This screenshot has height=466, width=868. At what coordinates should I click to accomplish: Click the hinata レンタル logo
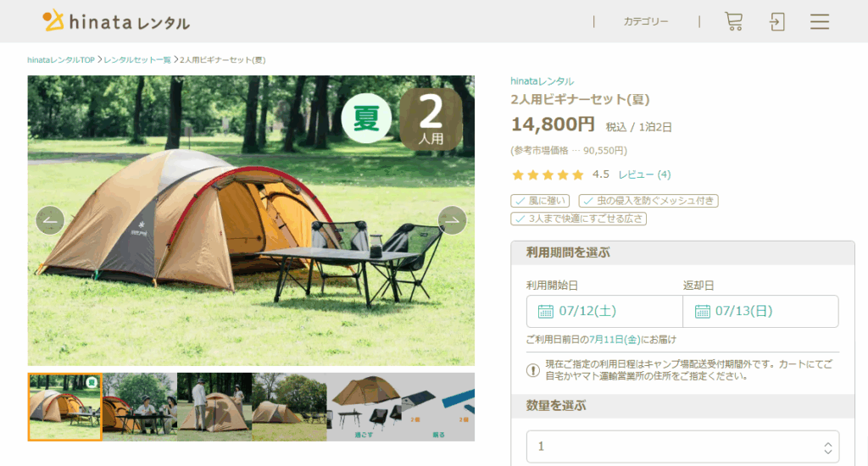click(116, 21)
